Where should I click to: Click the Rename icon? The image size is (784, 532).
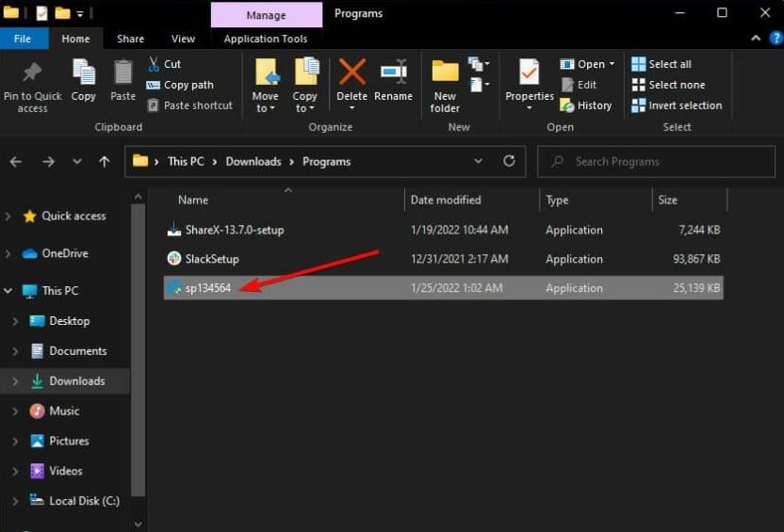394,73
